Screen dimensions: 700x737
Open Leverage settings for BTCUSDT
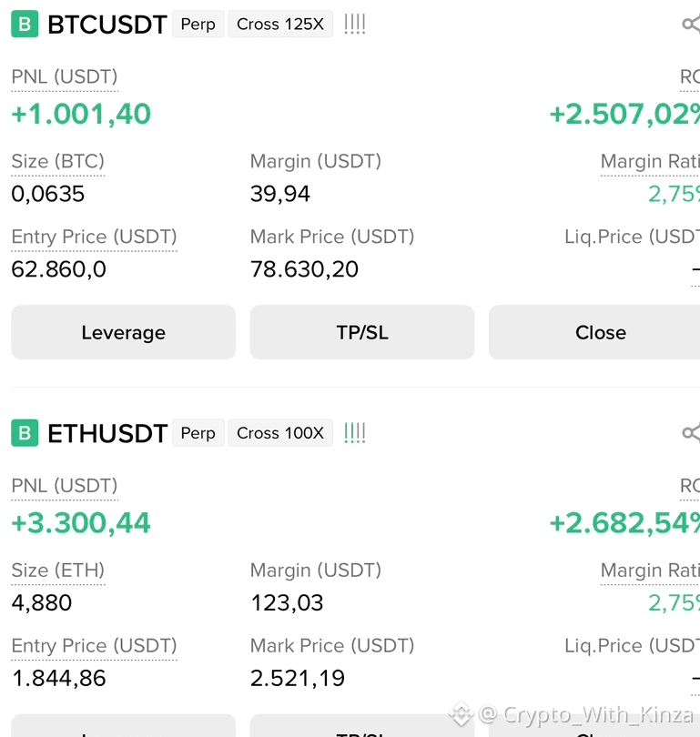tap(123, 332)
